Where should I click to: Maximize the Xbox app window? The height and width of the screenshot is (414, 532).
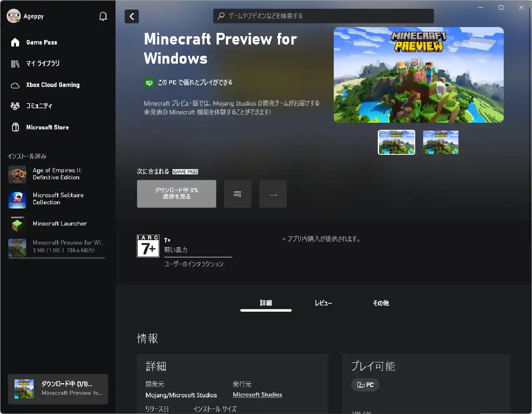pyautogui.click(x=501, y=7)
